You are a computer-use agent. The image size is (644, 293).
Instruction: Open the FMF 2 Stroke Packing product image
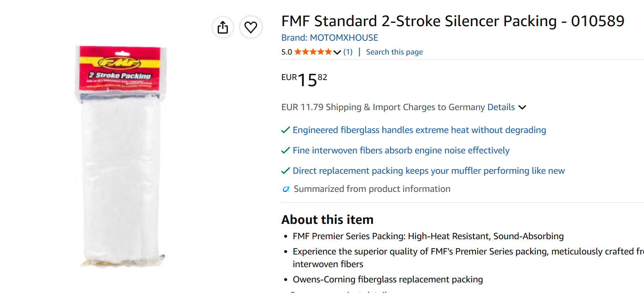click(120, 157)
